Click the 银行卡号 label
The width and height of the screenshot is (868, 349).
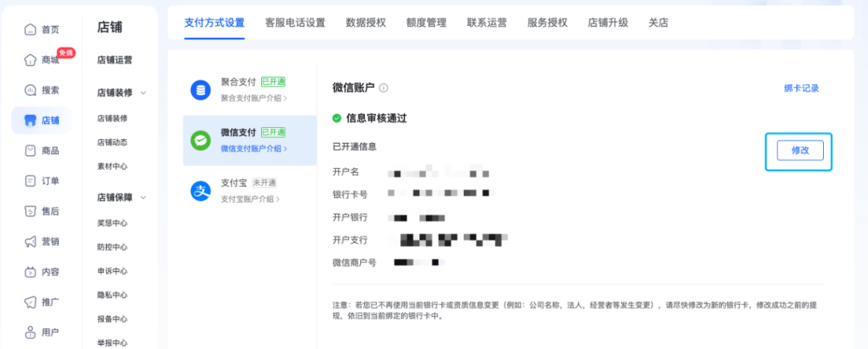coord(350,195)
